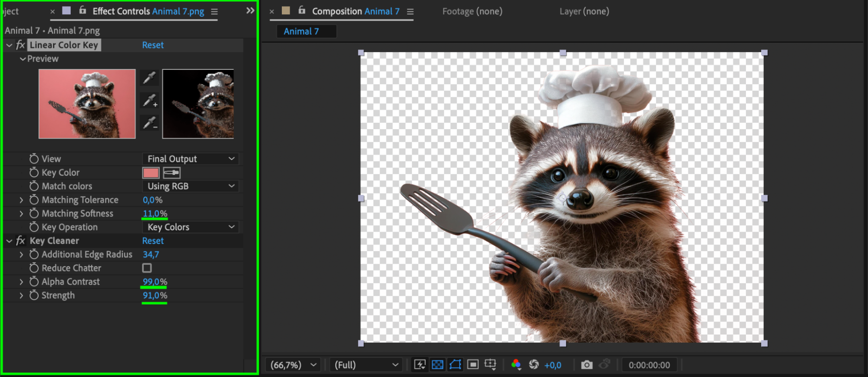Click the Key Color eyedropper button
The width and height of the screenshot is (868, 377).
pos(172,173)
